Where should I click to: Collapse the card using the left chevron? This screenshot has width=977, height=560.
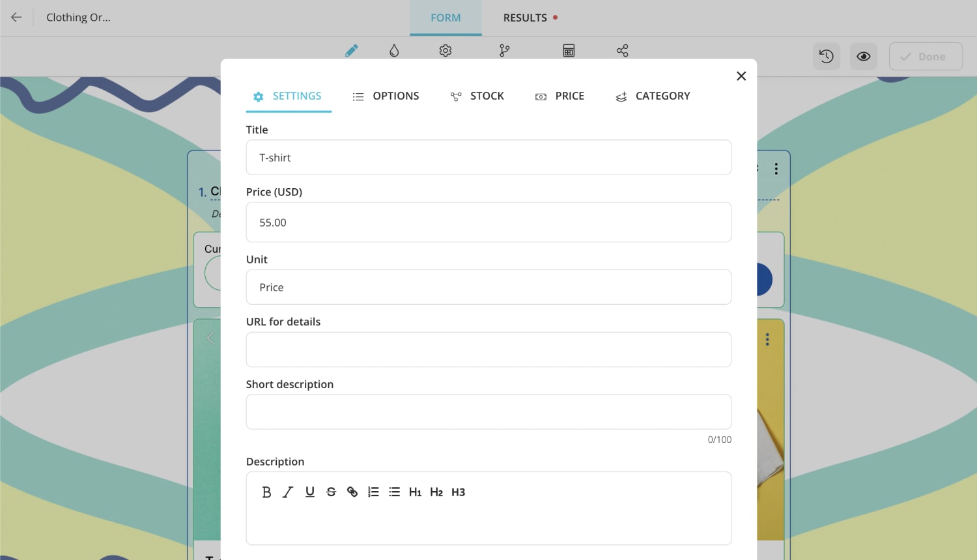pyautogui.click(x=210, y=338)
